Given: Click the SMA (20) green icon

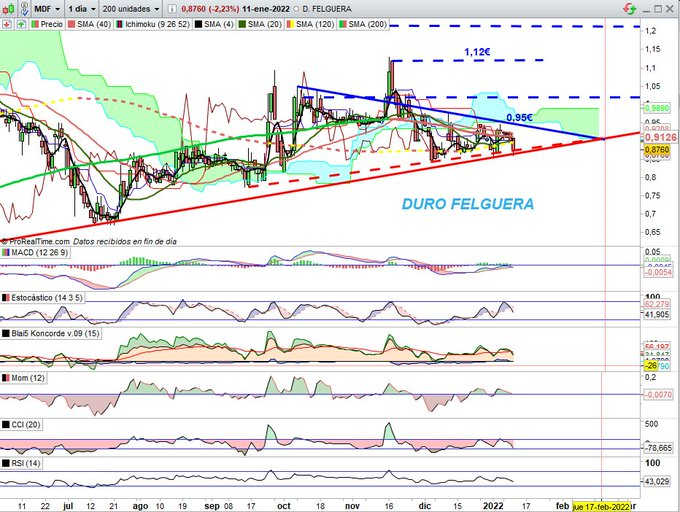Looking at the screenshot, I should click(242, 24).
